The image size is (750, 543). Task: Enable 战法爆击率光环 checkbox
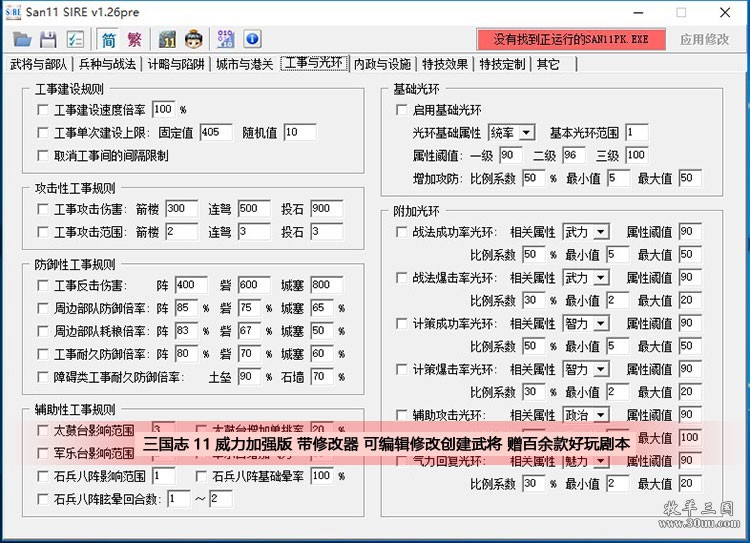click(401, 278)
